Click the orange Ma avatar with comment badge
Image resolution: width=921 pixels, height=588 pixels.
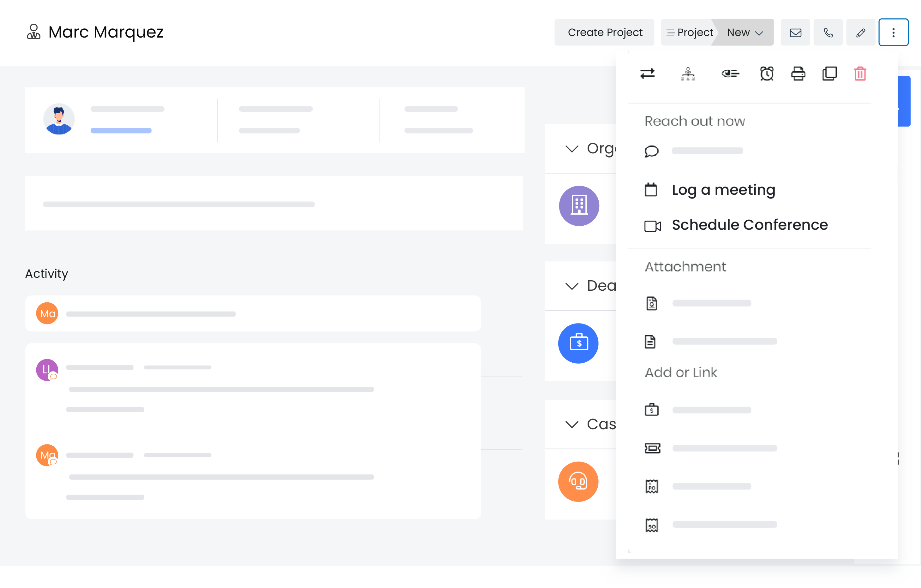(x=47, y=455)
